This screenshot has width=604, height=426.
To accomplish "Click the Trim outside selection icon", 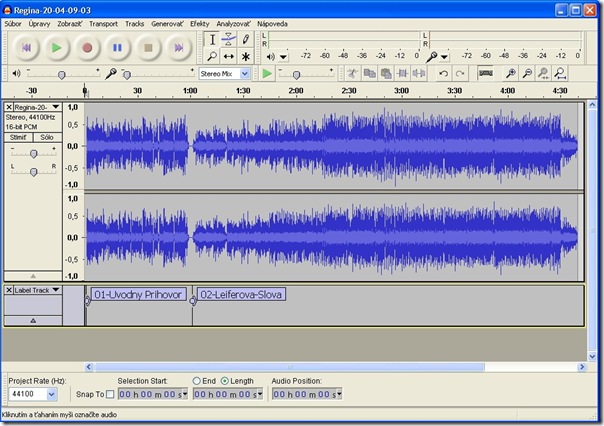I will click(x=403, y=73).
